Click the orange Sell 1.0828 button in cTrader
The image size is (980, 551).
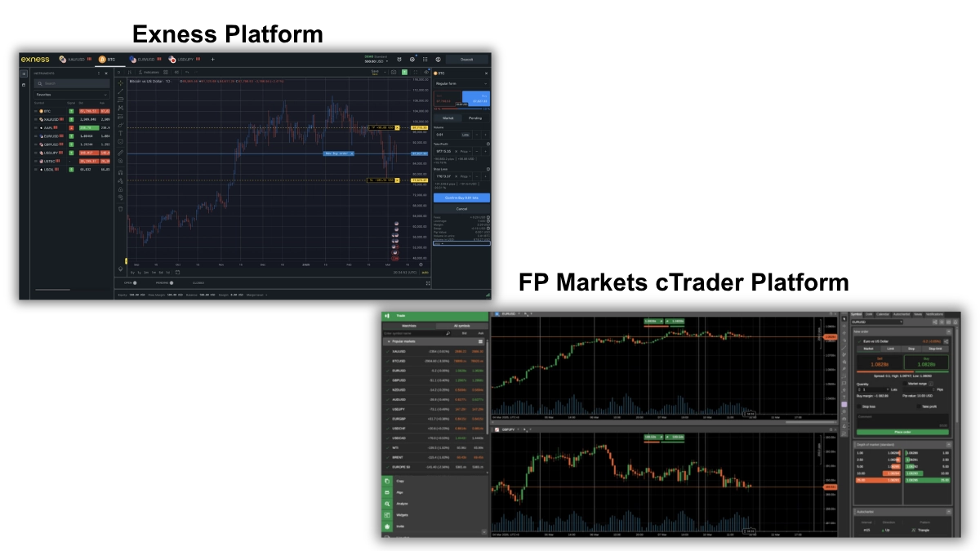click(880, 362)
